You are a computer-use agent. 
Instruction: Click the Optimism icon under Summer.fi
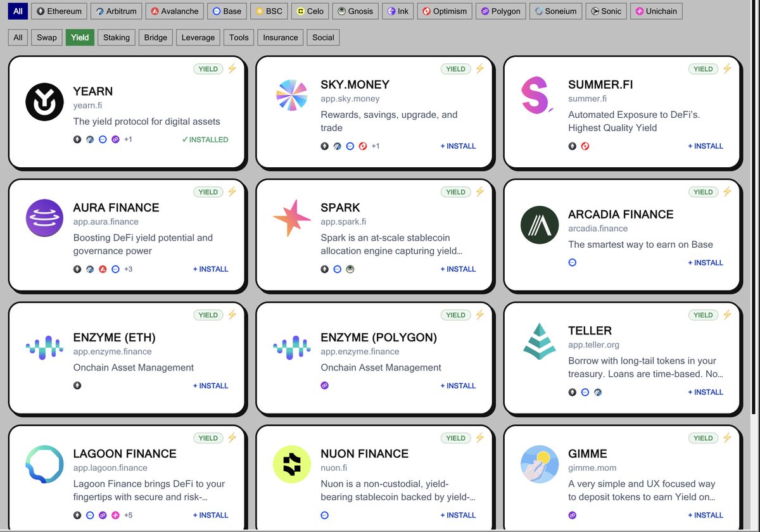point(584,146)
